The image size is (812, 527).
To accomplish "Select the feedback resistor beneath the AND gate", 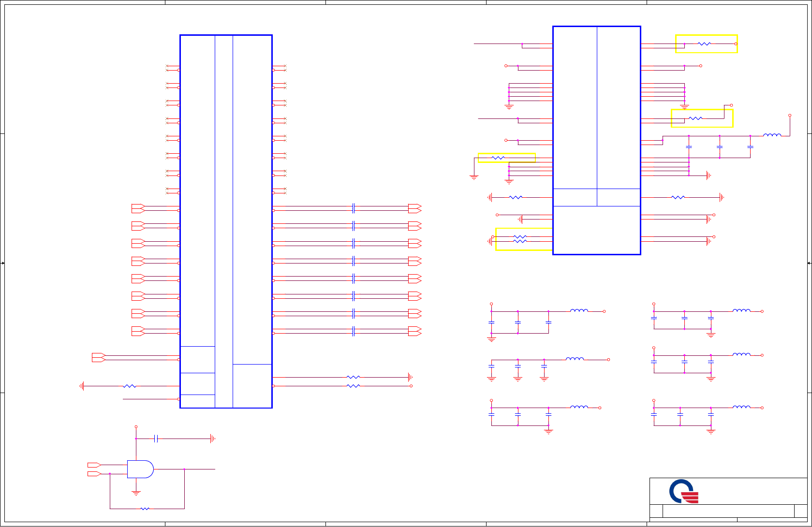I will pyautogui.click(x=145, y=509).
